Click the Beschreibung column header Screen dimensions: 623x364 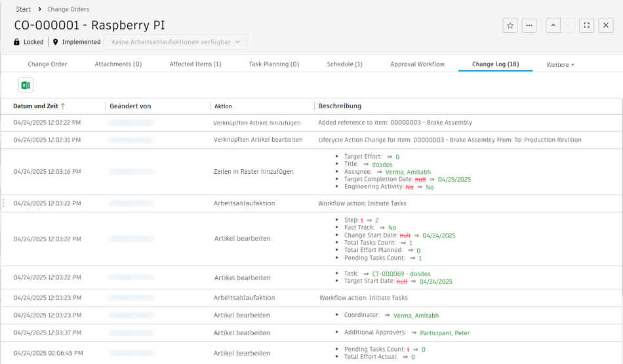(340, 106)
